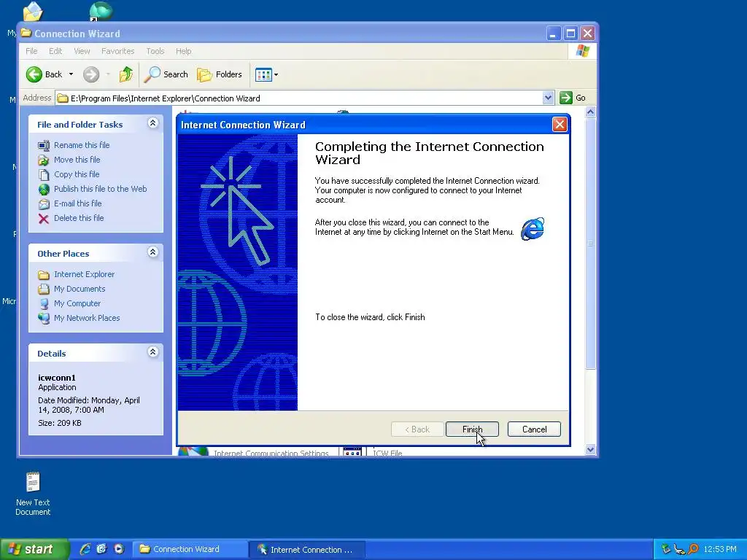Screen dimensions: 747x560
Task: Collapse the File and Folder Tasks panel
Action: click(x=152, y=123)
